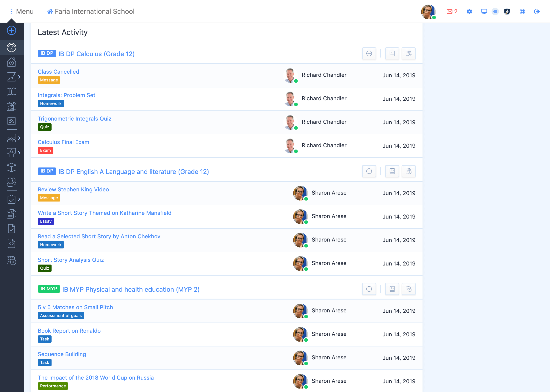Open calendar icon for IB MYP Physical education
The image size is (550, 392).
[408, 289]
